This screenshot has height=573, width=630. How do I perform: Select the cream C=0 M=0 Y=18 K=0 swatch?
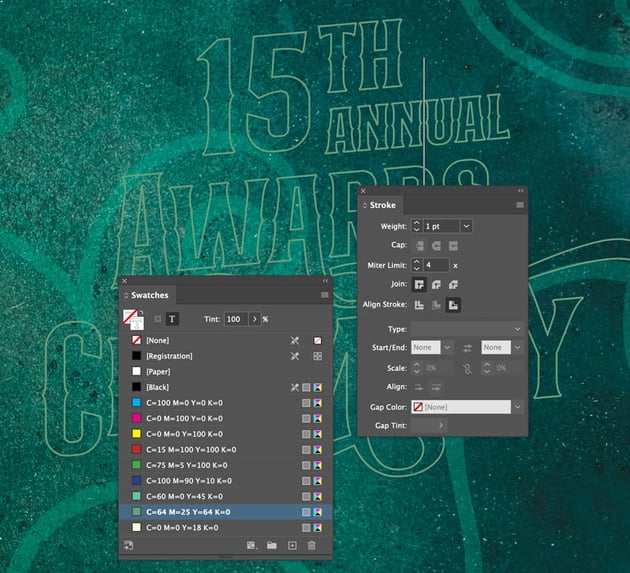point(225,528)
